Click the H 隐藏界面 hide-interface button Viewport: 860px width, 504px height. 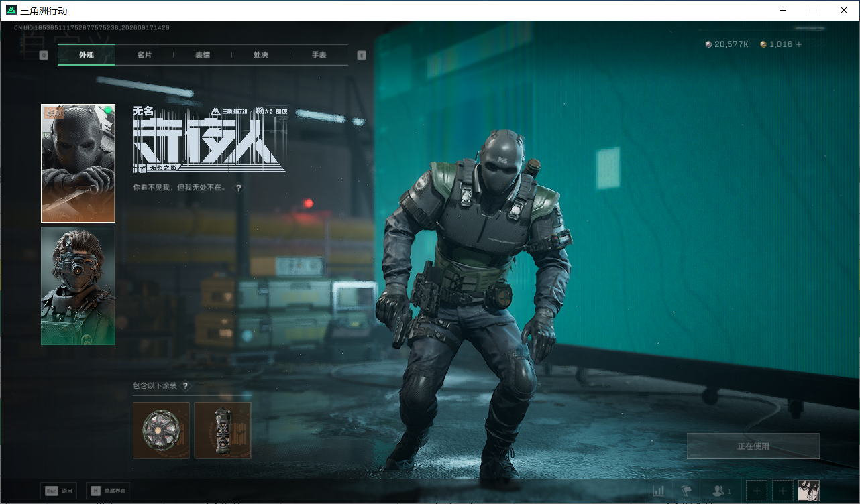(108, 491)
